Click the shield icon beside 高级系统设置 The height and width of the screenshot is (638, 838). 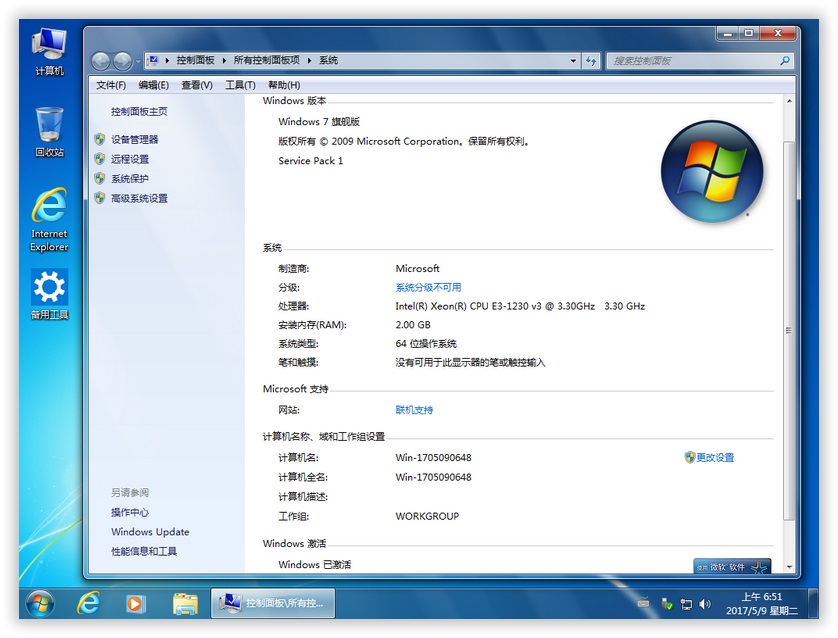99,198
